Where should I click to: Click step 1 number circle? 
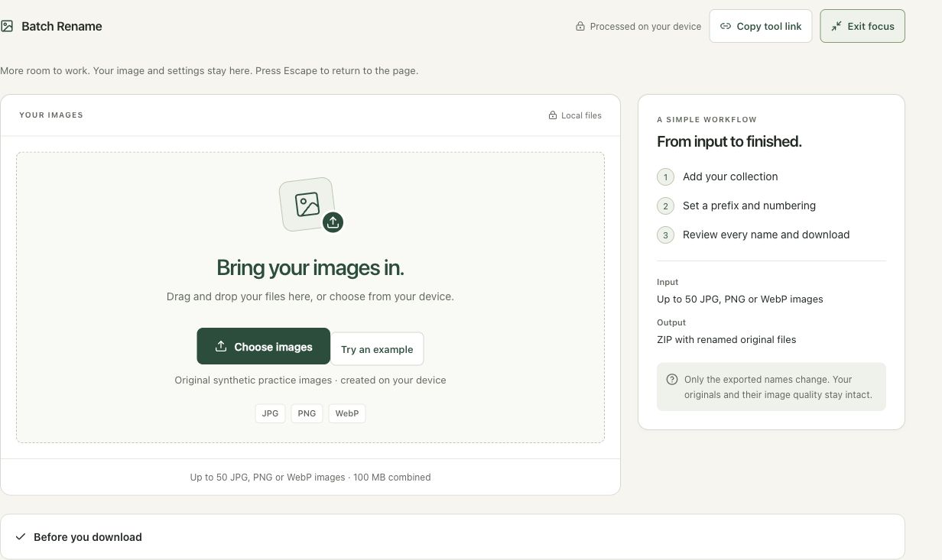click(665, 177)
